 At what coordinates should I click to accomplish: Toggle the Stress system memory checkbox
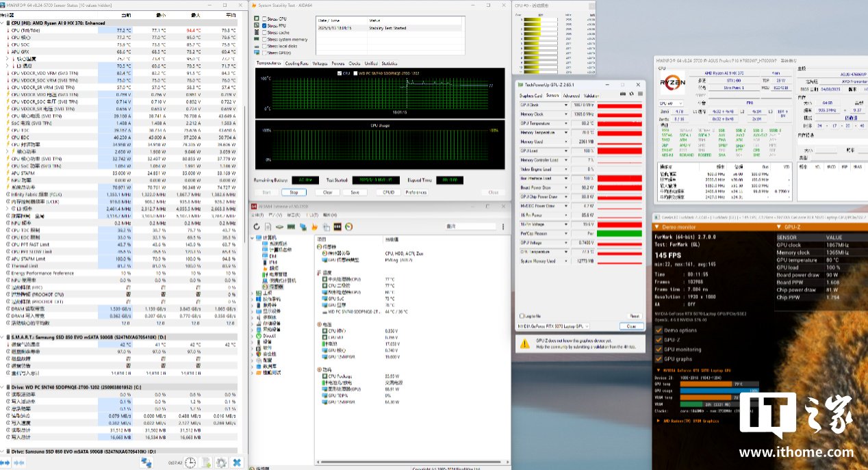tap(264, 39)
